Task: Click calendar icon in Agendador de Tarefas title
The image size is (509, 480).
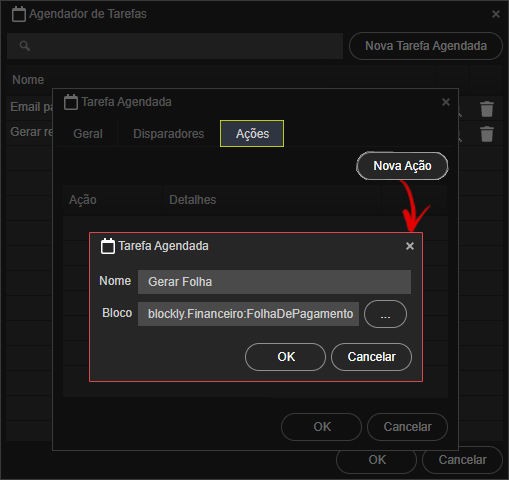Action: point(19,14)
